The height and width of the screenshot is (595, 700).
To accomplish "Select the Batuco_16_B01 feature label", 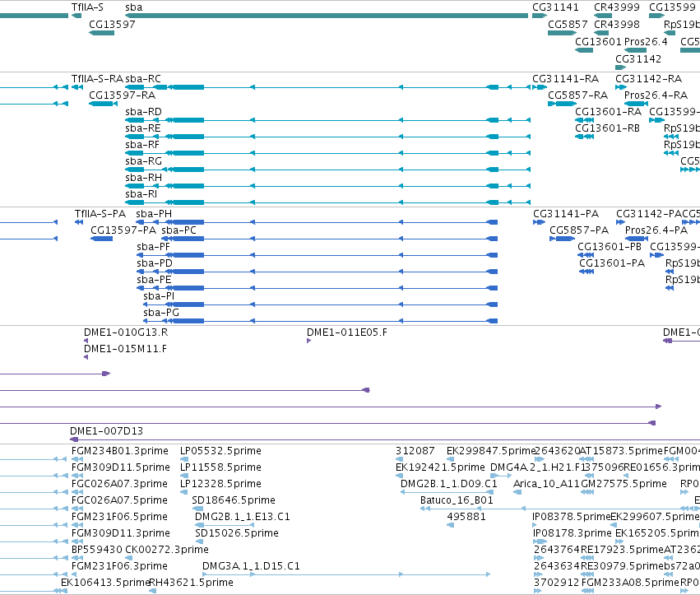I will (x=457, y=500).
